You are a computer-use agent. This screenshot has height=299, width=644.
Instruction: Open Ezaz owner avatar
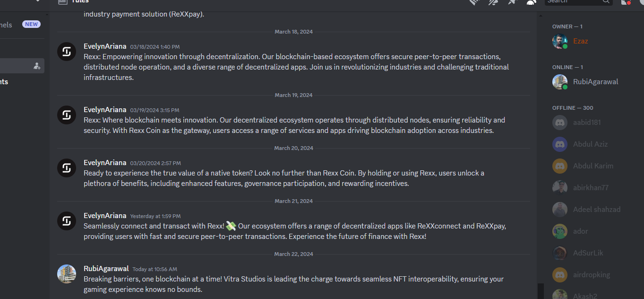(x=560, y=41)
